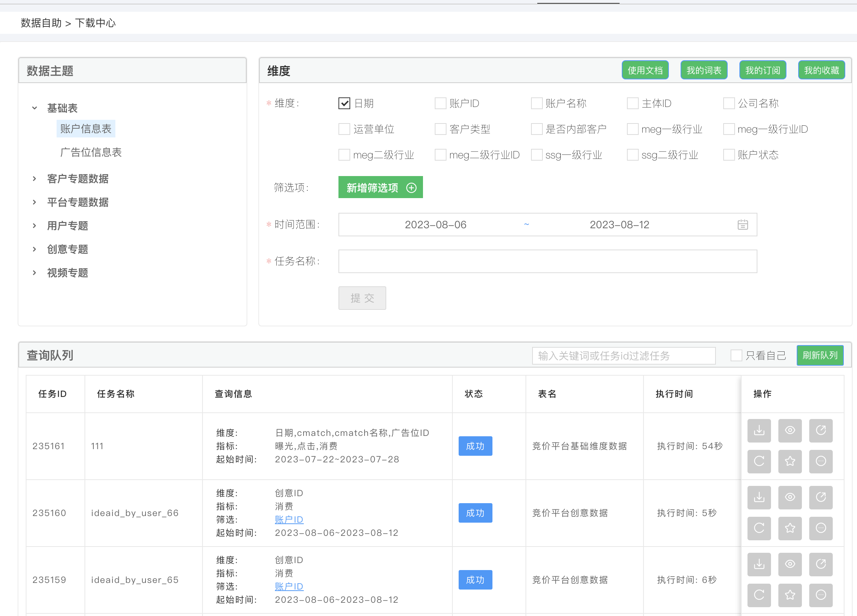Click 新增筛选项 to add filter
Screen dimensions: 857x616
pyautogui.click(x=380, y=187)
